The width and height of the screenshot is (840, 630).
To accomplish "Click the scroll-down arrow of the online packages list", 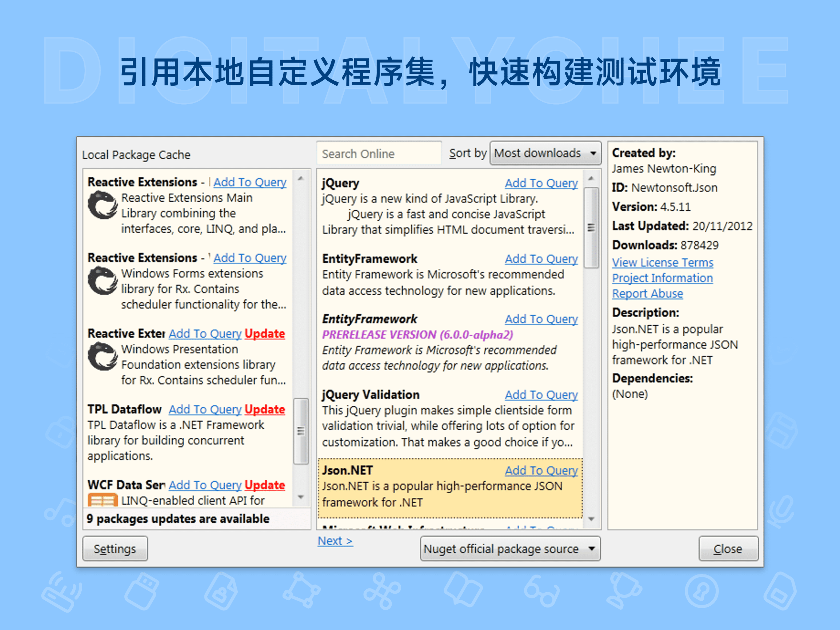I will [590, 520].
